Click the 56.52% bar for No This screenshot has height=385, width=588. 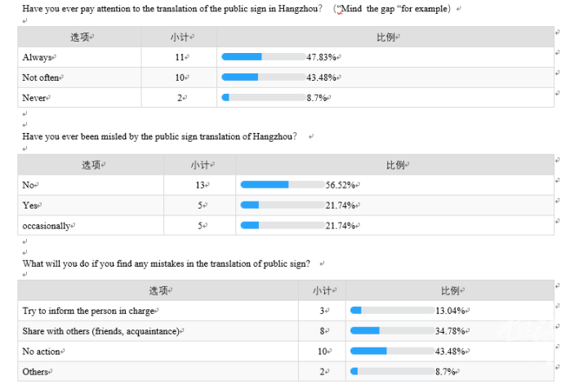tap(283, 184)
